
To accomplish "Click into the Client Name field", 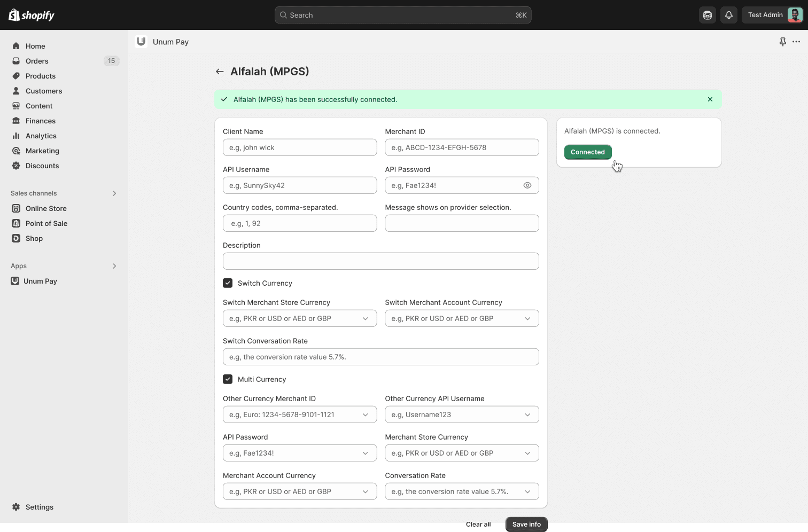I will pos(299,147).
